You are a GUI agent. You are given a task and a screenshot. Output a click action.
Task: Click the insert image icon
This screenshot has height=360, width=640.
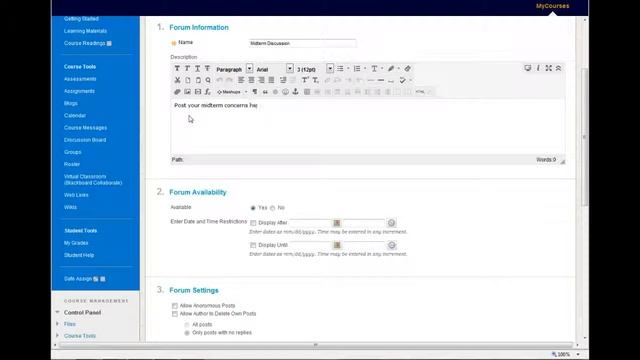coord(188,92)
